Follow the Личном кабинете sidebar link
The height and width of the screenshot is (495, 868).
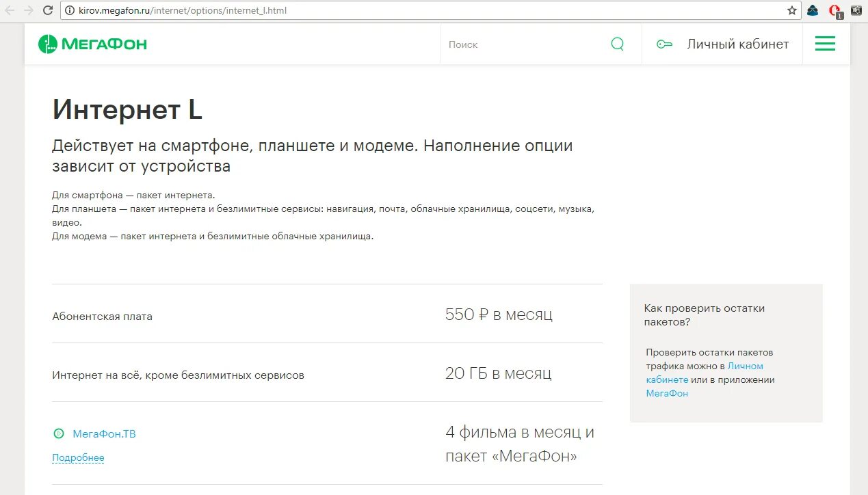pos(705,373)
